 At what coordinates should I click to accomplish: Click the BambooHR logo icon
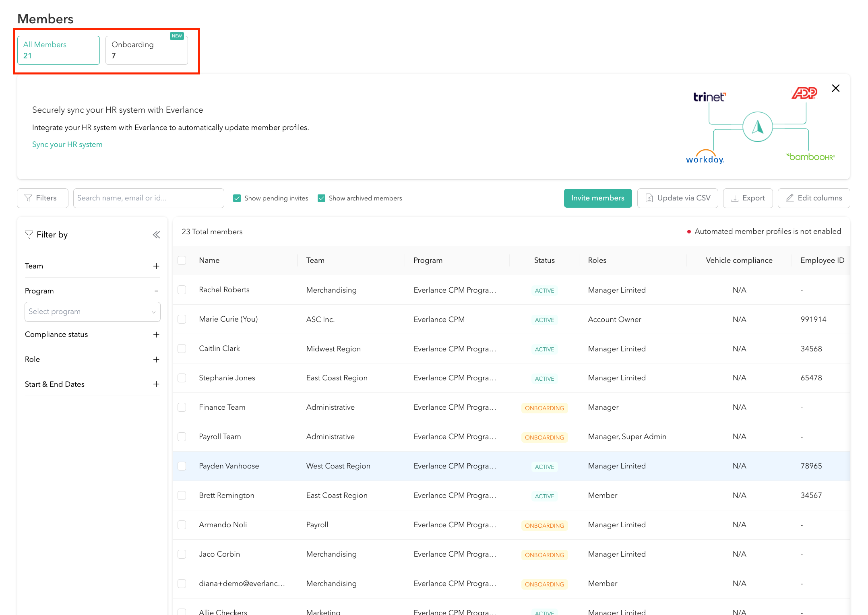click(x=810, y=157)
